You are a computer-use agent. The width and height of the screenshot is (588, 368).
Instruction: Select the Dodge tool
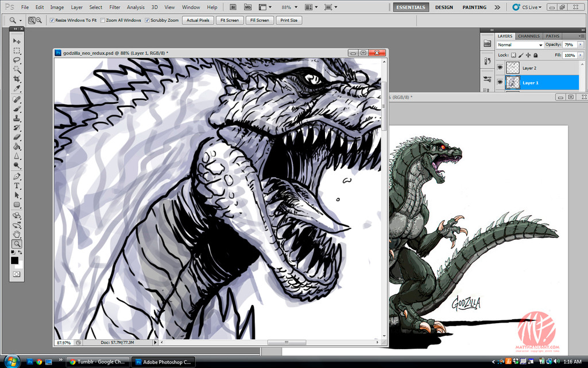pos(17,165)
